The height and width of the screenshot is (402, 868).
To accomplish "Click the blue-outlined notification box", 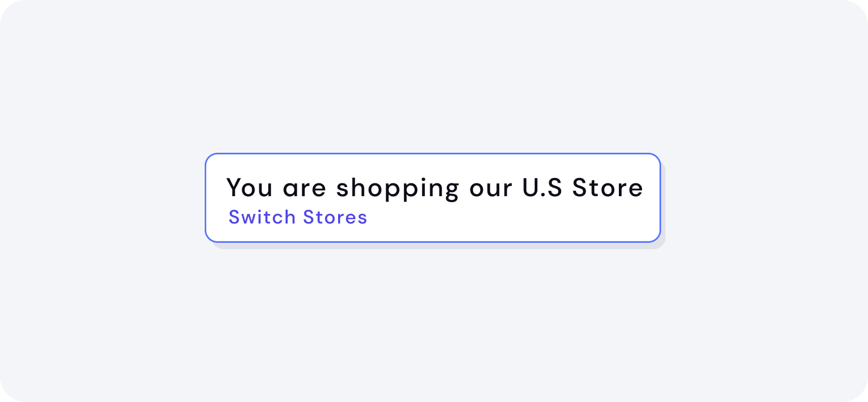I will (433, 197).
